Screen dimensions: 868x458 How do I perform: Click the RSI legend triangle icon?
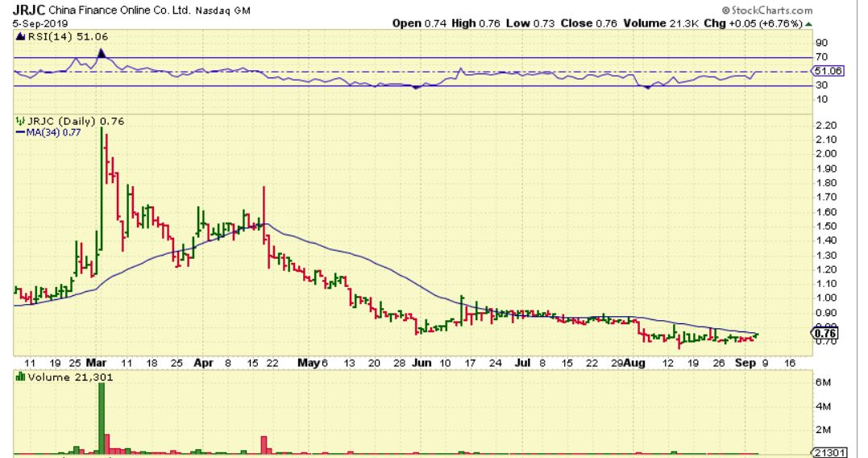tap(20, 37)
